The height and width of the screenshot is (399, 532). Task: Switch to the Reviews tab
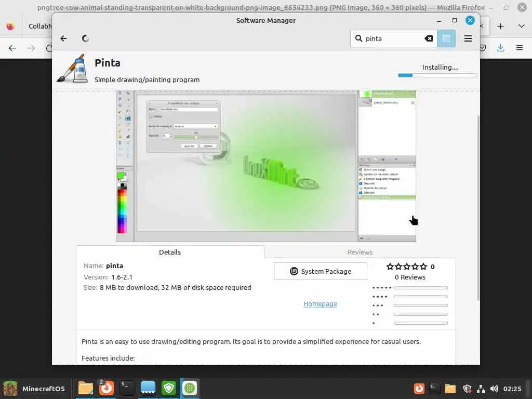360,252
